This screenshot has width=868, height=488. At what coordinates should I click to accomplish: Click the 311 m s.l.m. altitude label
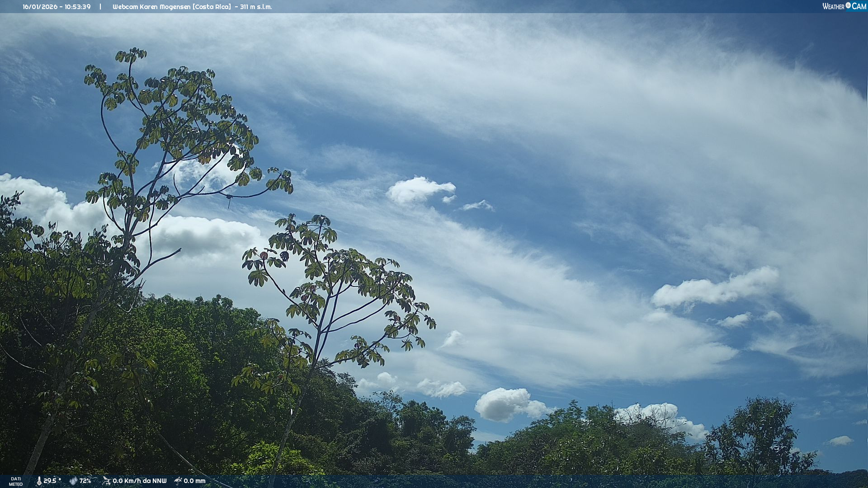(256, 7)
